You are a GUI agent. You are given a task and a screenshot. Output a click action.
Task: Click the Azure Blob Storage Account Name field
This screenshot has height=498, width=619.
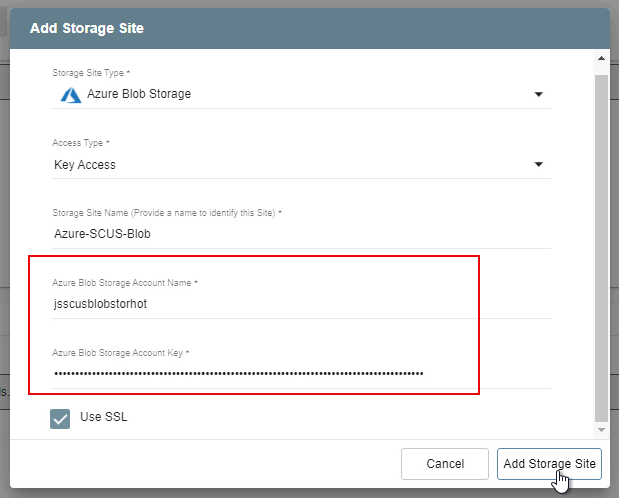pyautogui.click(x=300, y=304)
